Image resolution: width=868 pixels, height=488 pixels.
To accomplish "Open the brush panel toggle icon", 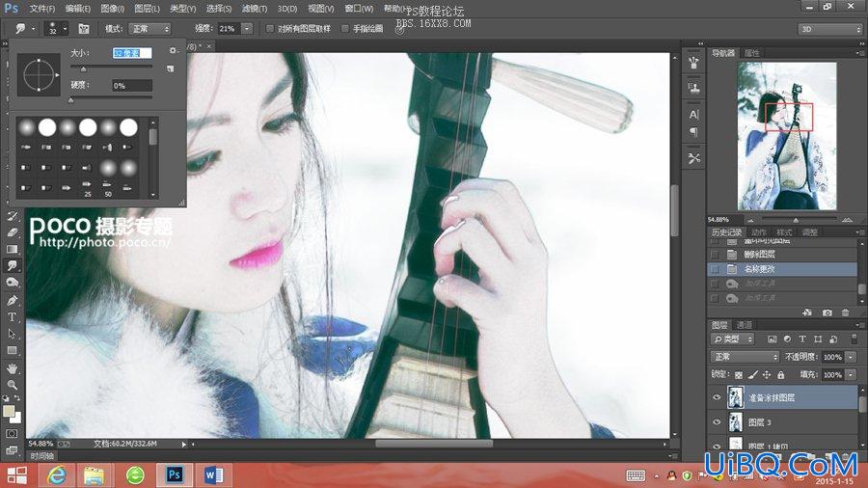I will [84, 28].
